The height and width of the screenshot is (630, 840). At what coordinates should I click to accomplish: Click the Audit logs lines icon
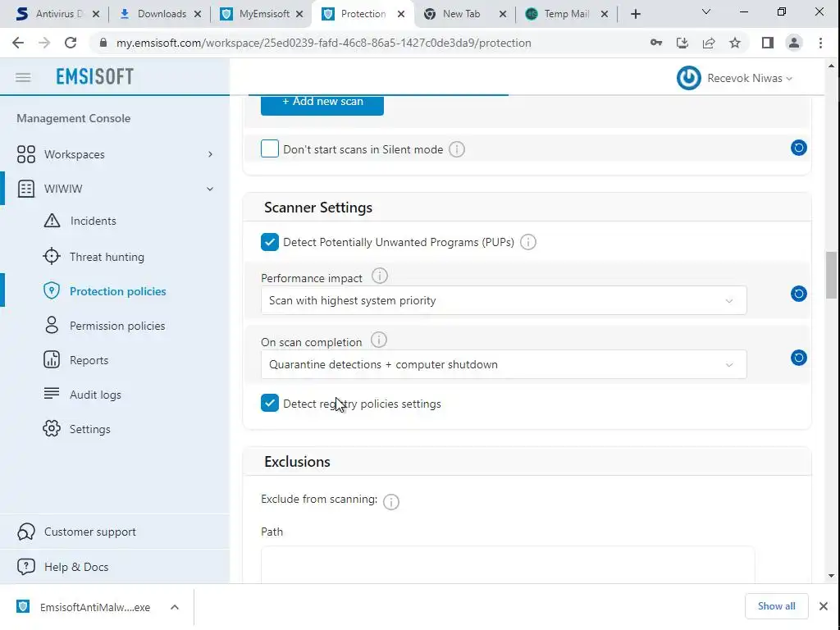52,393
